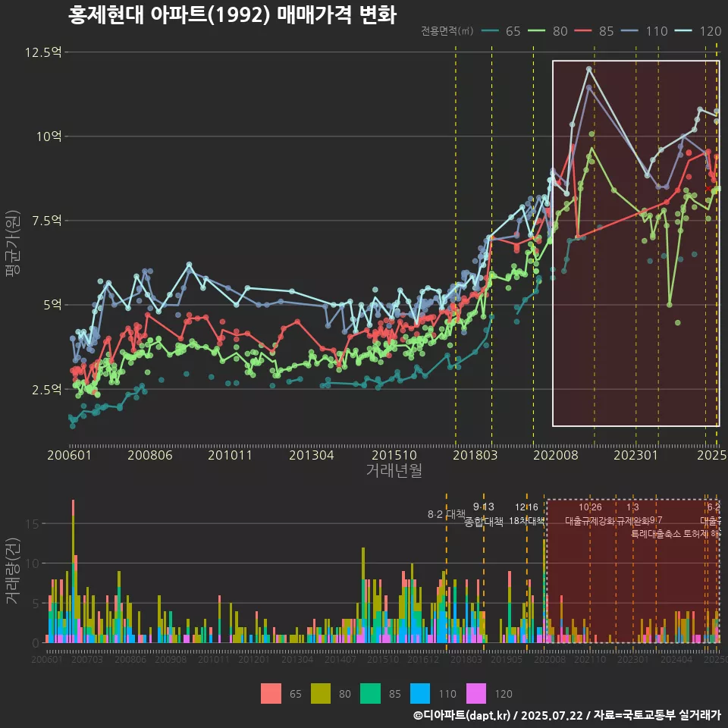Click the 1·3 규제완화 policy annotation
The height and width of the screenshot is (728, 728).
click(632, 514)
